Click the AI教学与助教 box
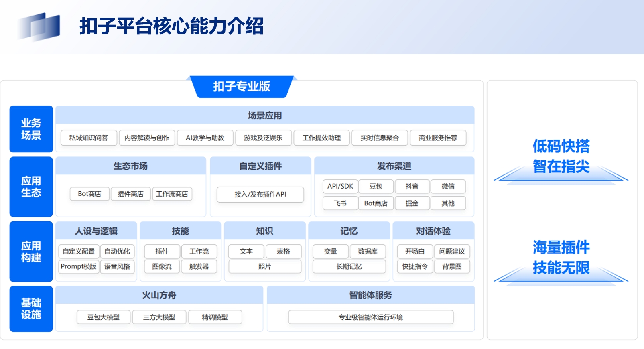Image resolution: width=644 pixels, height=349 pixels. coord(205,138)
